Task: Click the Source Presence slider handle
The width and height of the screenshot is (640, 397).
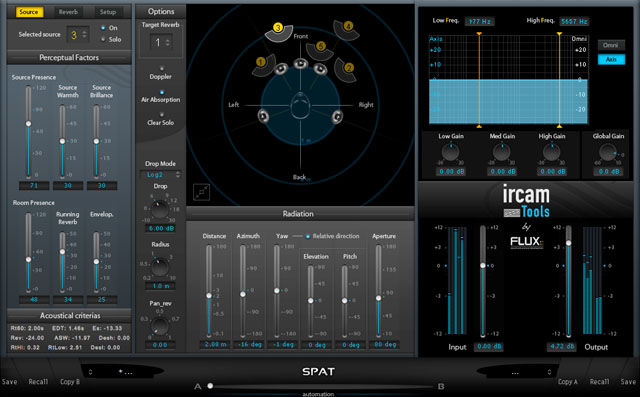Action: 29,124
